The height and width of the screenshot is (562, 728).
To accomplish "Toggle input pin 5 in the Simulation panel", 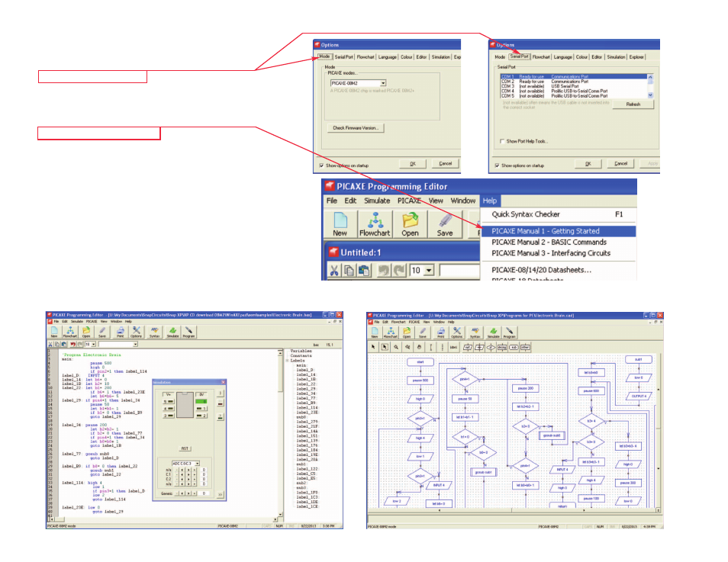I will 168,401.
